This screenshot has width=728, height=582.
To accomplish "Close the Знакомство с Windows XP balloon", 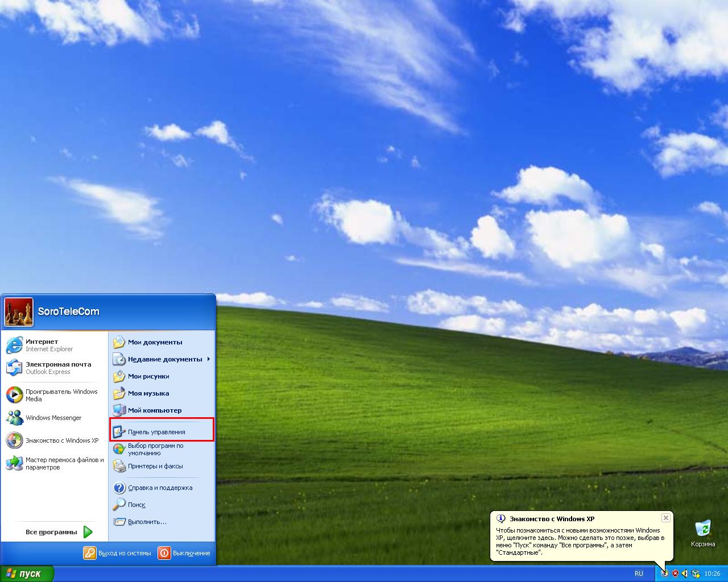I will pos(665,518).
